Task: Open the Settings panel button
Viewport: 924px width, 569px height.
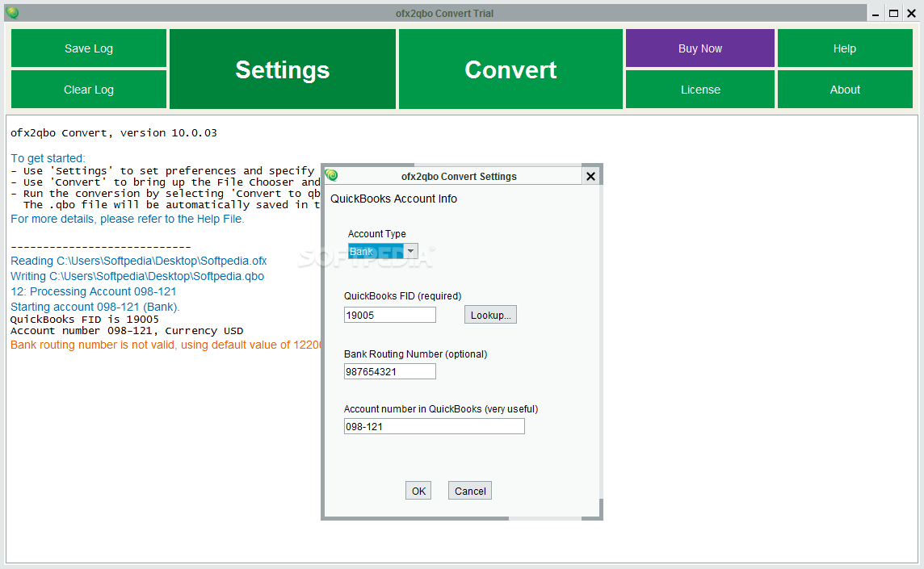Action: pos(282,69)
